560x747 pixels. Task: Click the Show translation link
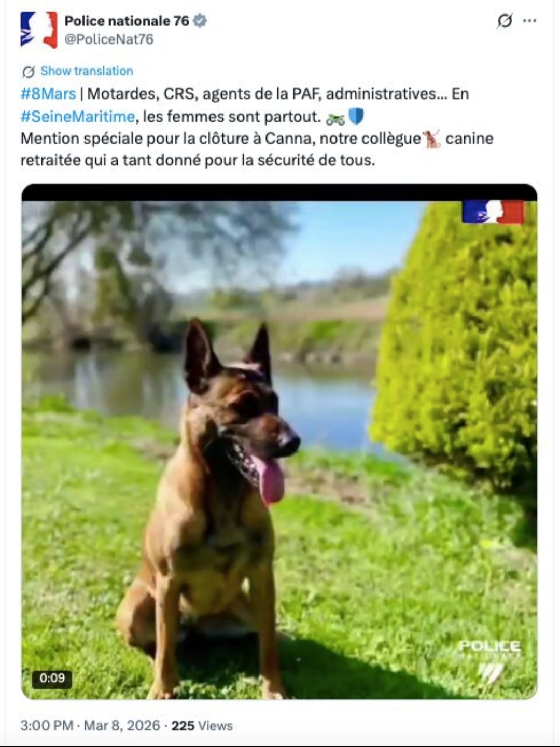coord(87,71)
